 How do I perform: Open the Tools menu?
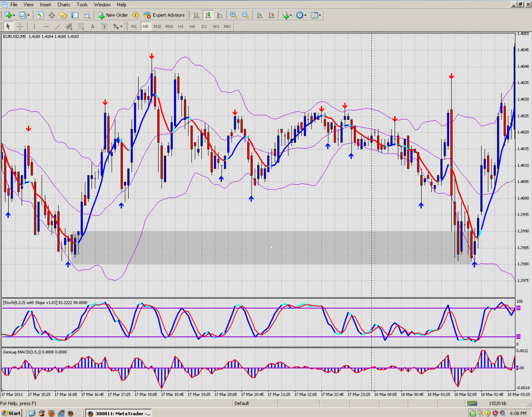[82, 4]
